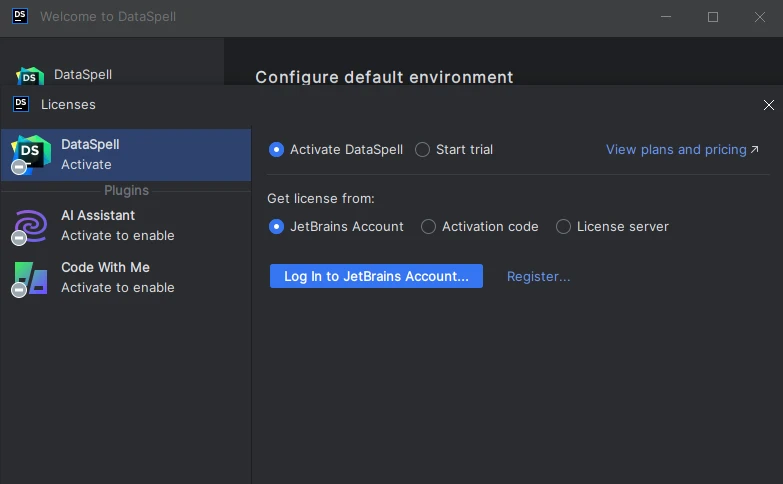The width and height of the screenshot is (783, 484).
Task: Click the DataSpell logo in Welcome sidebar
Action: coord(30,75)
